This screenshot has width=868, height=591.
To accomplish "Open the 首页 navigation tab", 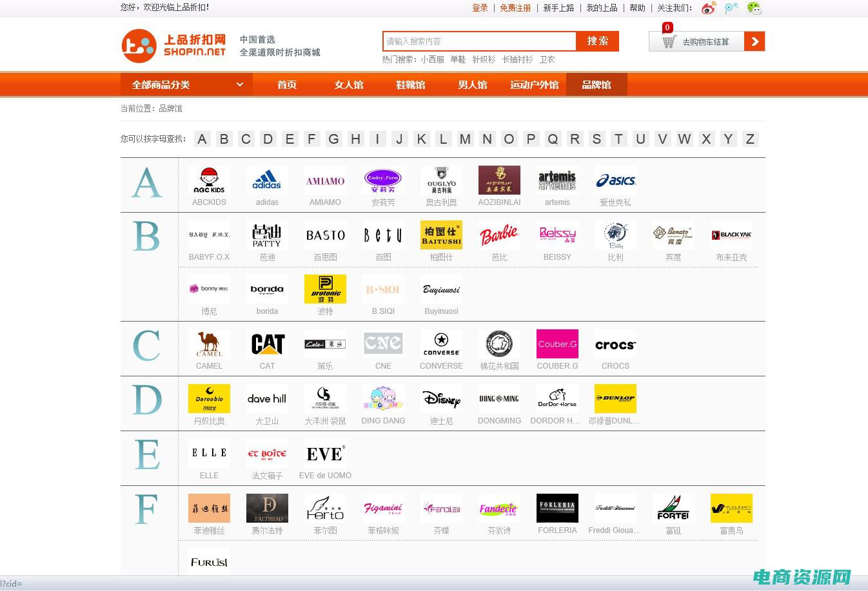I will click(x=287, y=84).
